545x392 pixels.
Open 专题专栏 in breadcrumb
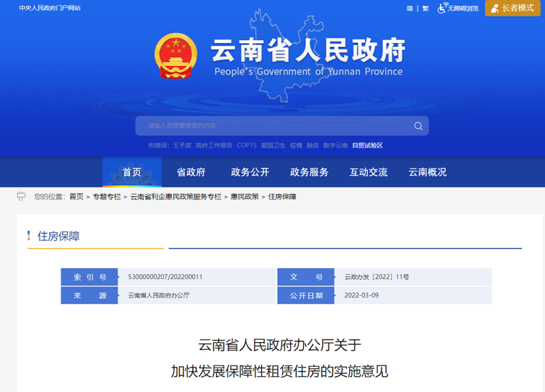(x=107, y=197)
